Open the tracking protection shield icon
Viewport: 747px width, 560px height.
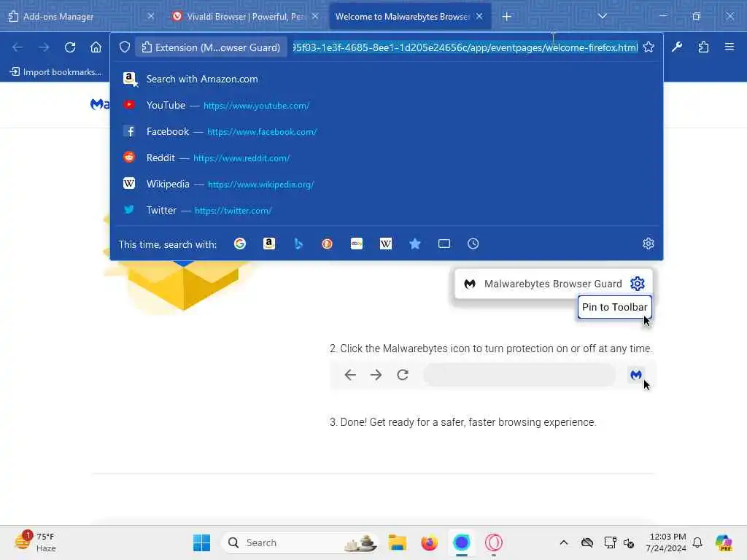[124, 47]
